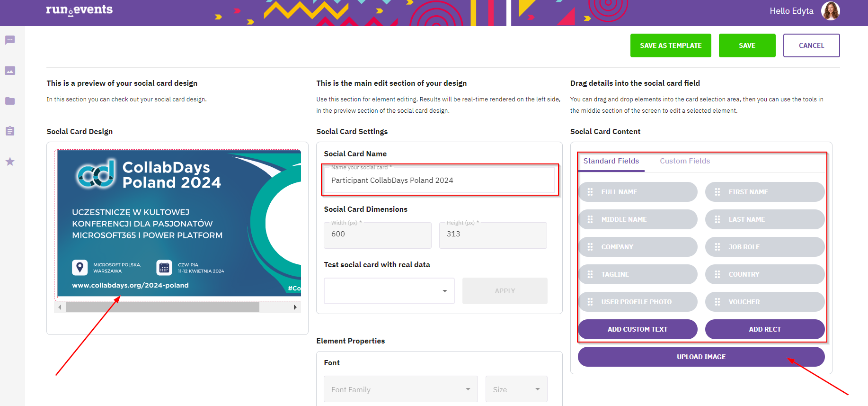
Task: Click the preview horizontal scrollbar
Action: pos(162,307)
